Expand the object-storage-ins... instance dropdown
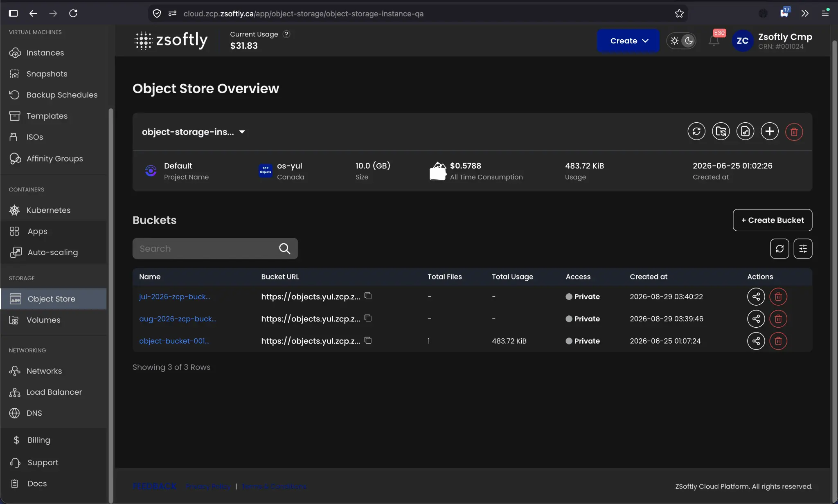This screenshot has width=838, height=504. coord(242,132)
